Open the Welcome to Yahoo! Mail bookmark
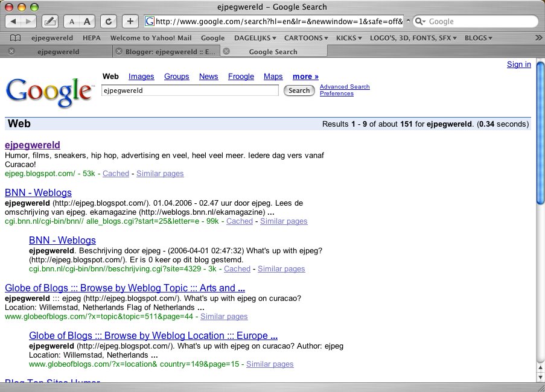 coord(151,38)
